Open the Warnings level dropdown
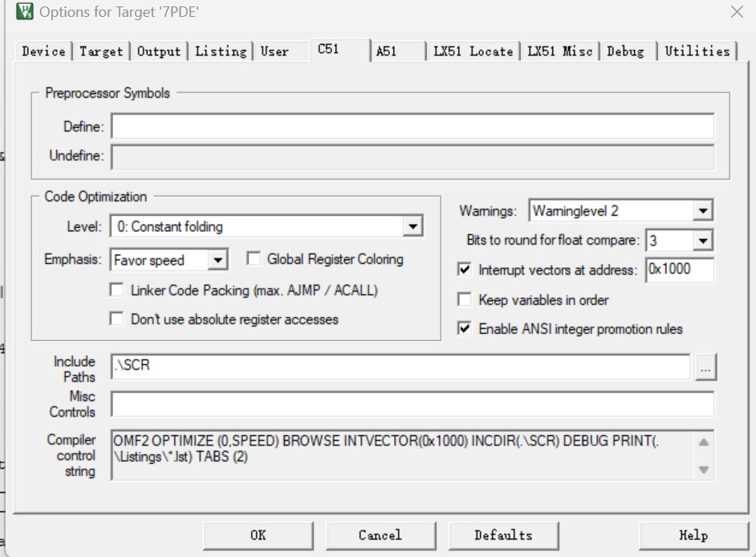Image resolution: width=756 pixels, height=557 pixels. pyautogui.click(x=703, y=211)
